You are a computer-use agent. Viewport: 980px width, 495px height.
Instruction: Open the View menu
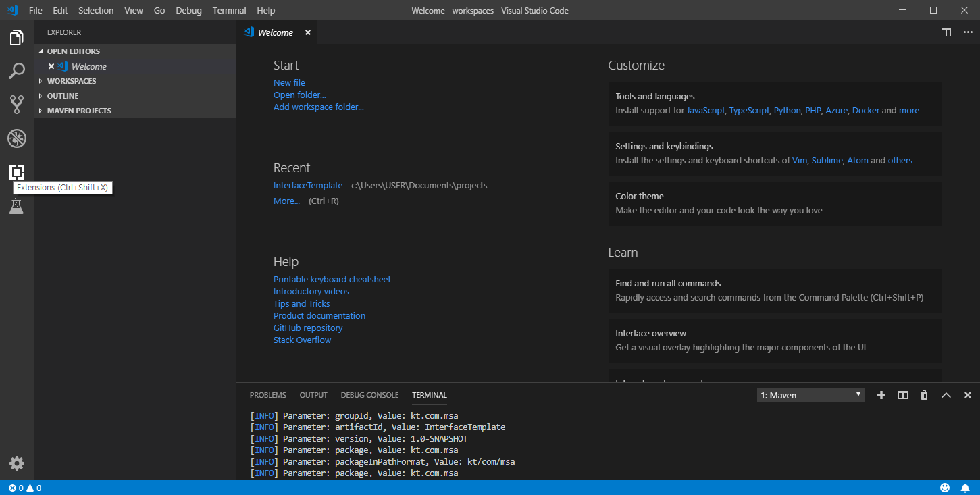(x=134, y=10)
